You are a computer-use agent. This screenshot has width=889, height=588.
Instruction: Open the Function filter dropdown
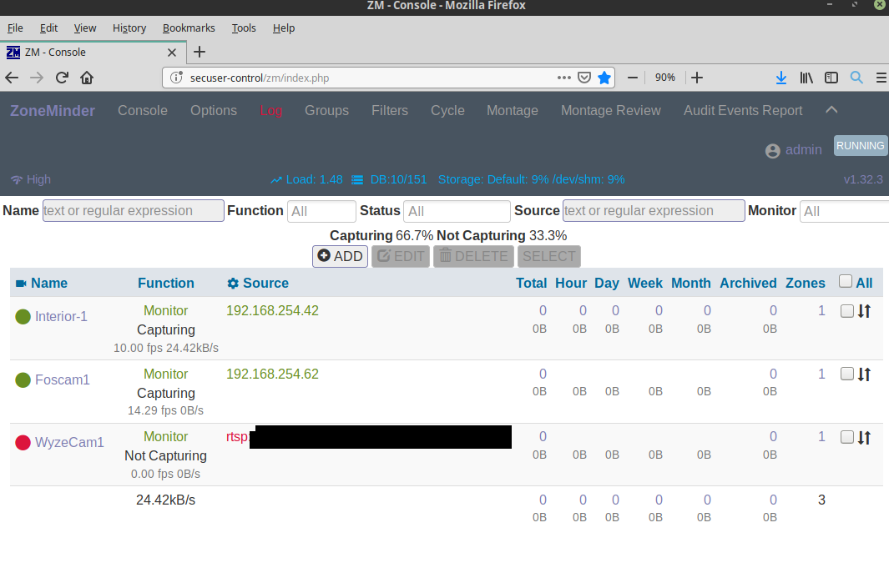pos(321,211)
